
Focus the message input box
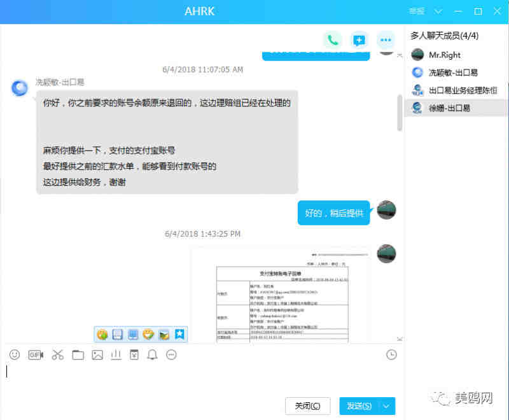[201, 378]
